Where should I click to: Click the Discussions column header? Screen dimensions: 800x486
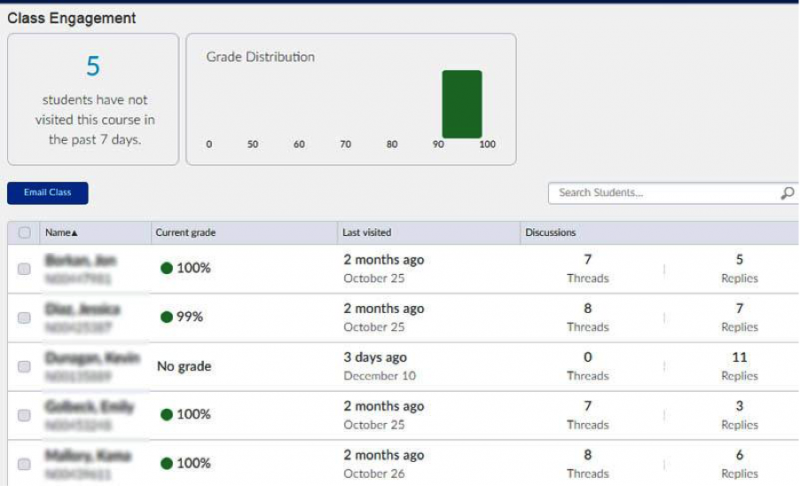551,233
